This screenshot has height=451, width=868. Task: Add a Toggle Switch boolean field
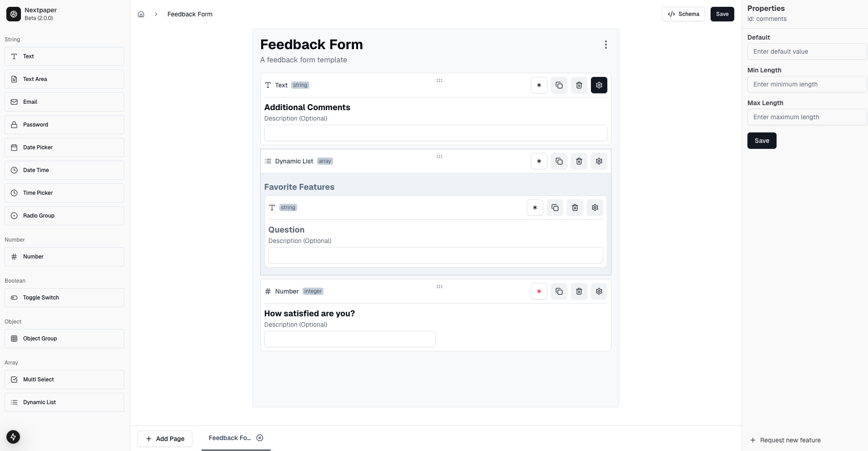[x=64, y=297]
